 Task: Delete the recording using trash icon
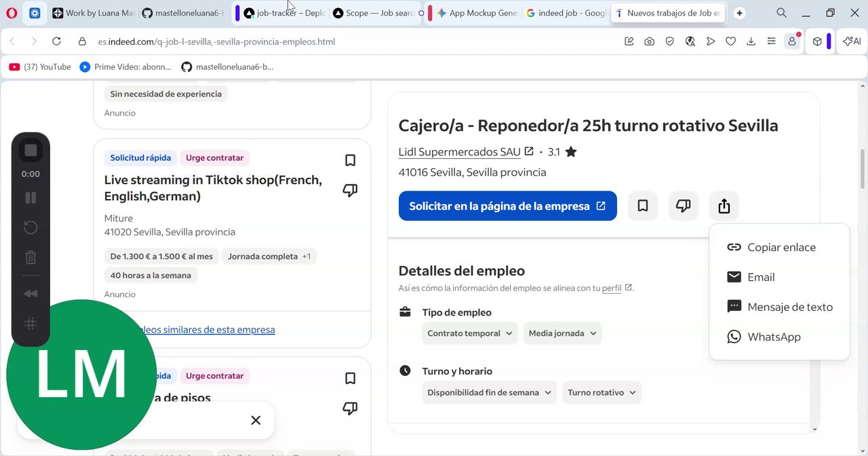point(31,257)
